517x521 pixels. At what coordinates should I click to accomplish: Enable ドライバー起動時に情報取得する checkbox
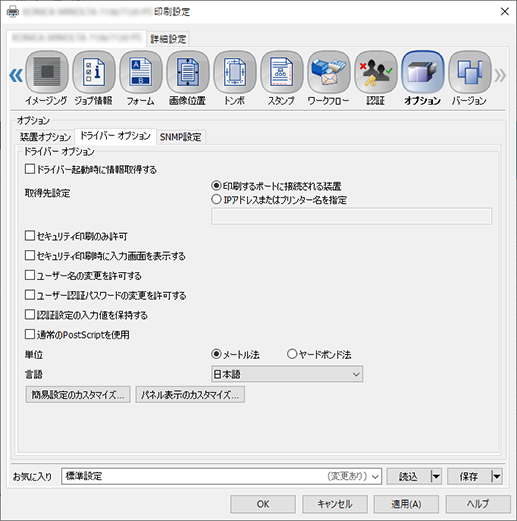[x=30, y=169]
